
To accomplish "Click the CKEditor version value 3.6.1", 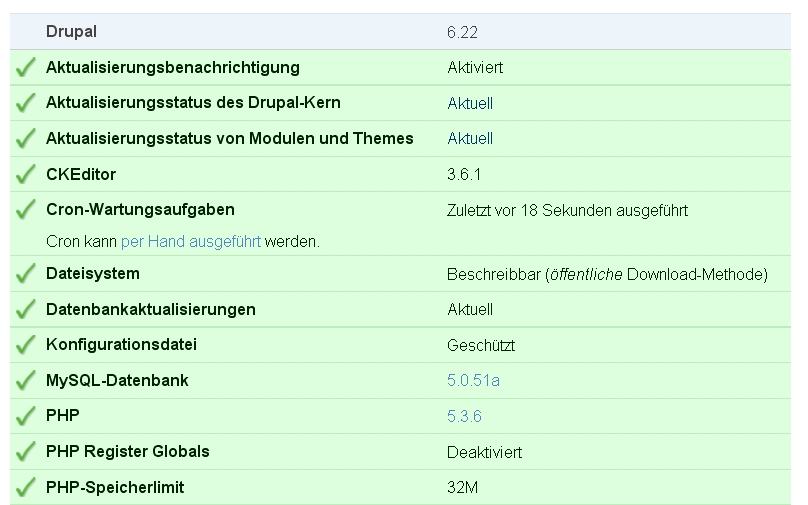I will [464, 175].
